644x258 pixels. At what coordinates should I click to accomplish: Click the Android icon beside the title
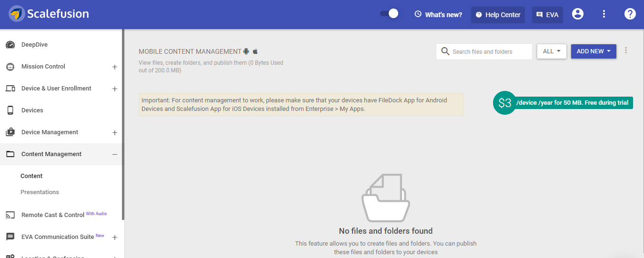(x=246, y=51)
